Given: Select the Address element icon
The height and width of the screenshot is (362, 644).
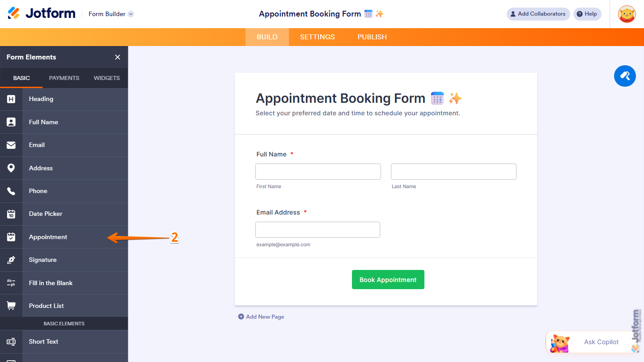Looking at the screenshot, I should click(x=11, y=168).
